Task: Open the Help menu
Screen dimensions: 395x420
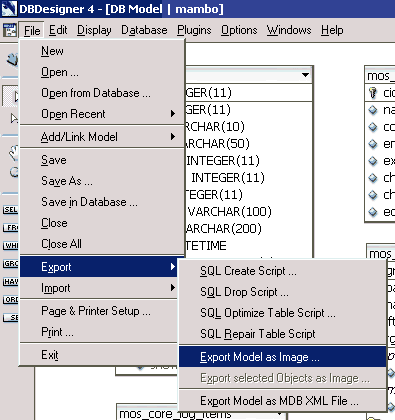Action: pos(332,30)
